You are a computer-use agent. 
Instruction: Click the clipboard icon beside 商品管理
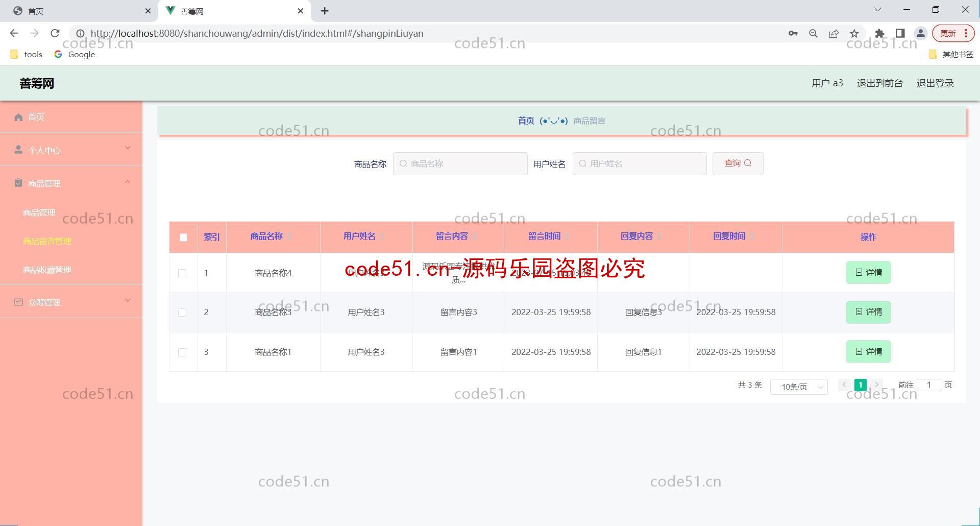[x=18, y=183]
